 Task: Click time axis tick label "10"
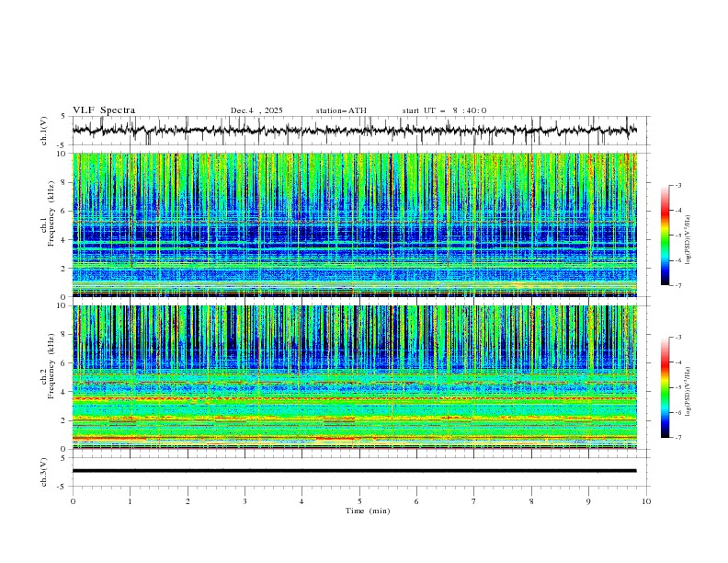[646, 501]
